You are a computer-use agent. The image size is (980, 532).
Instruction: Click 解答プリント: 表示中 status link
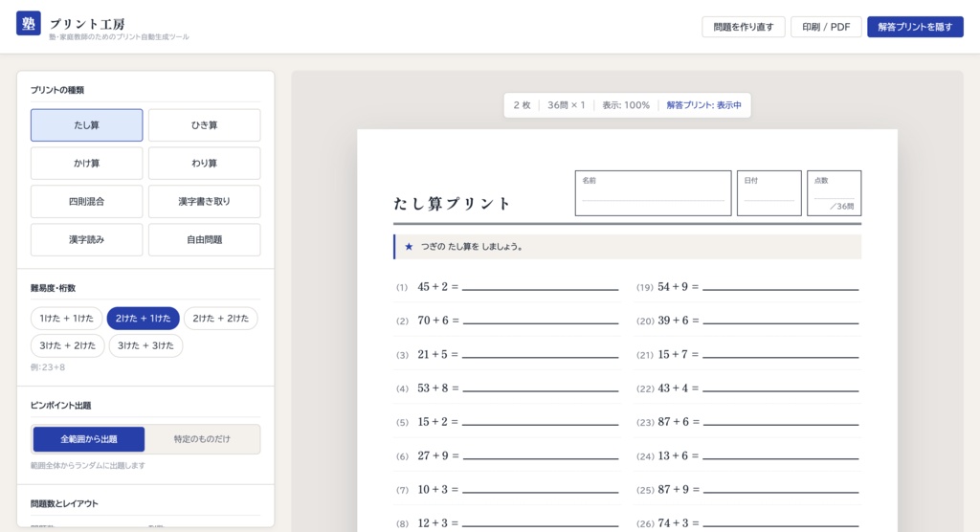703,105
